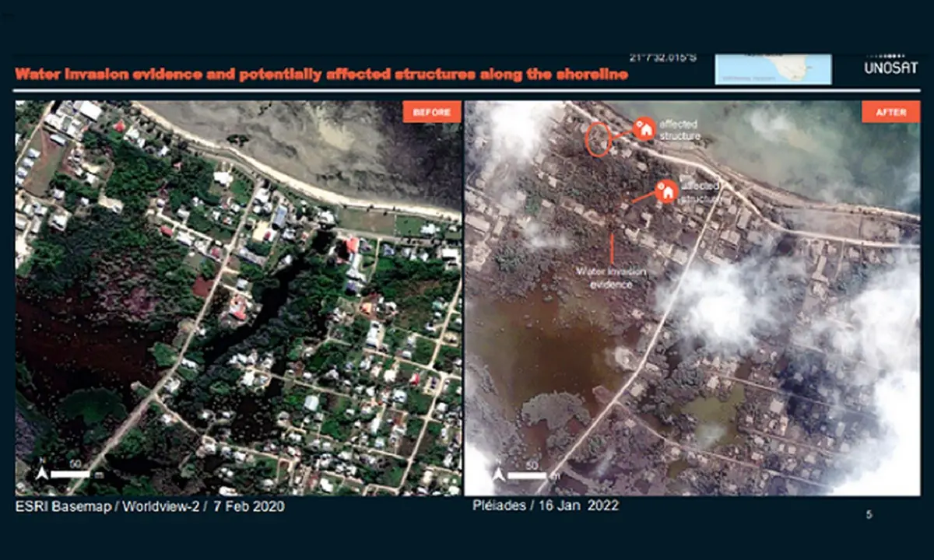Viewport: 934px width, 560px height.
Task: Select the ESRI Basemap Worldview-2 caption
Action: tap(149, 507)
